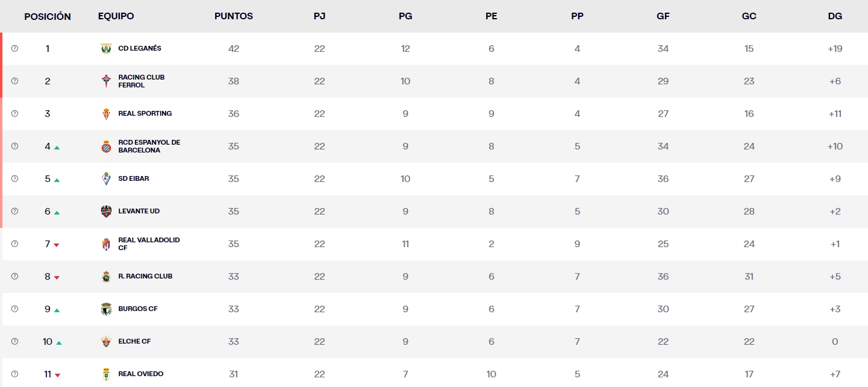
Task: Click the PJ column header
Action: 320,16
